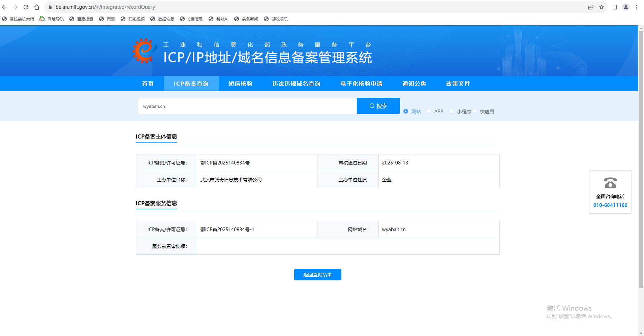Click the vertical page scrollbar
The width and height of the screenshot is (644, 336).
(641, 159)
